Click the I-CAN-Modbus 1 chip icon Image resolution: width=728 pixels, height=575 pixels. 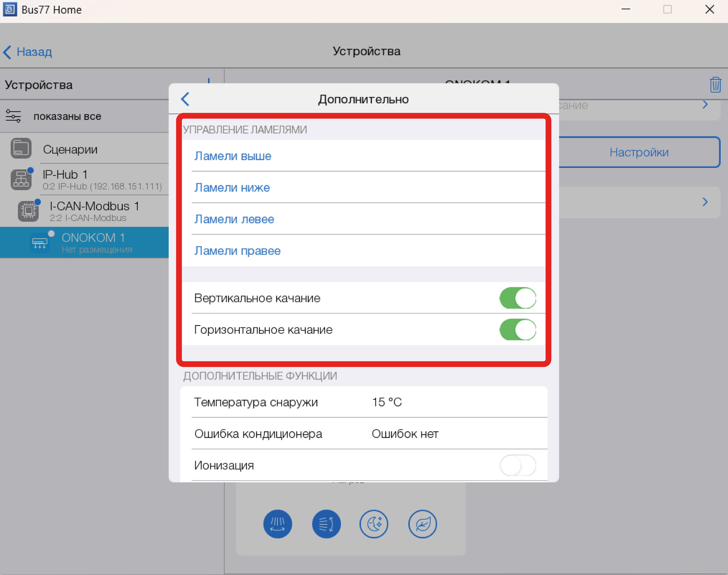(x=28, y=211)
